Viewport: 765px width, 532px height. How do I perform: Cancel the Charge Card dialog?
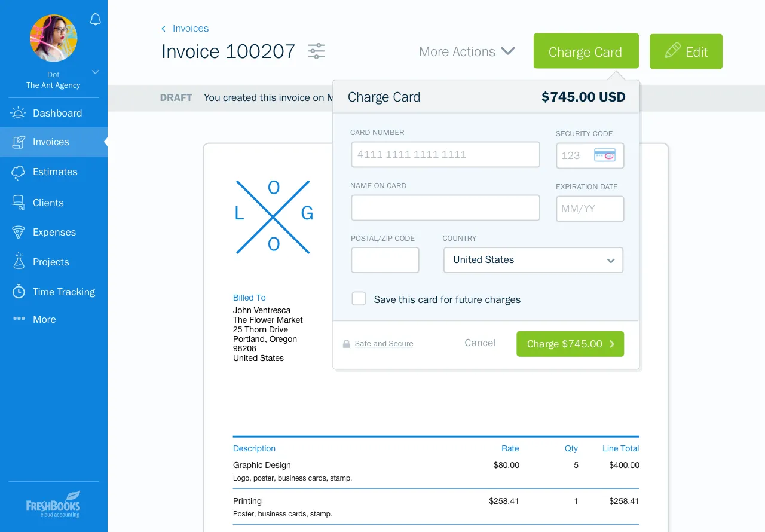coord(480,343)
